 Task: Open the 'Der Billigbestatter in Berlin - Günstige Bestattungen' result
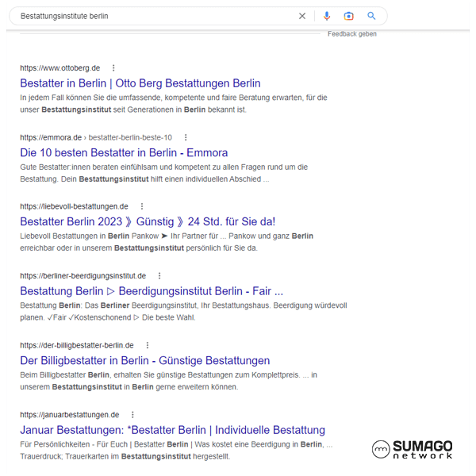[x=145, y=360]
